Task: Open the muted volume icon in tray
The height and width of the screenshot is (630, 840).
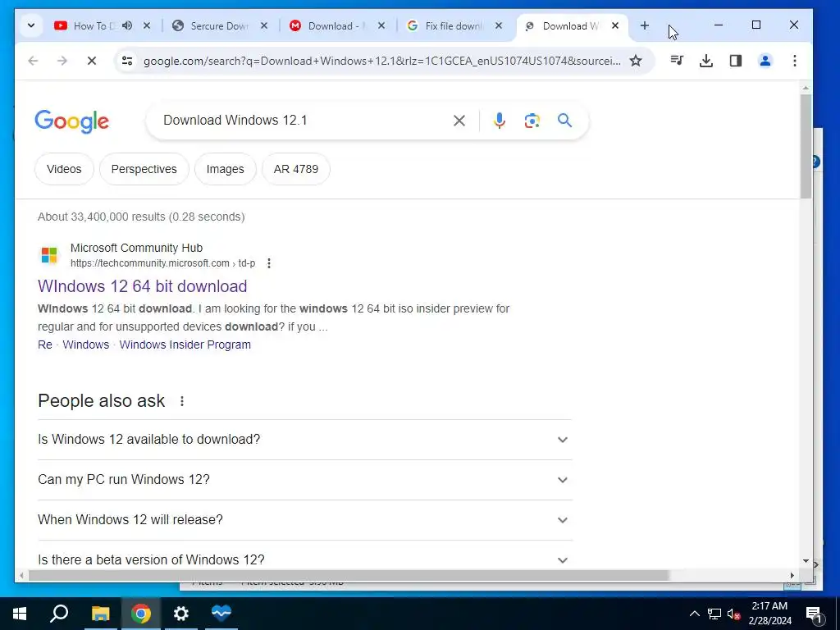Action: click(x=734, y=614)
